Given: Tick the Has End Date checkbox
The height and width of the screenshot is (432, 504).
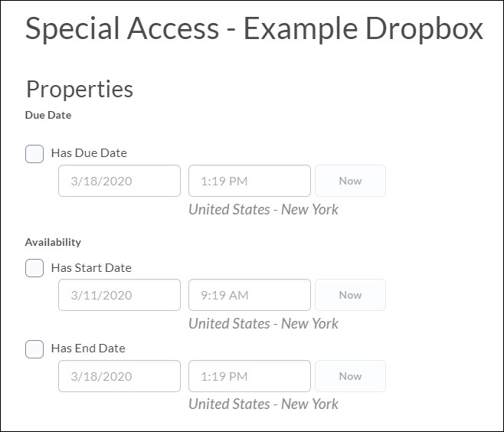Looking at the screenshot, I should (34, 349).
